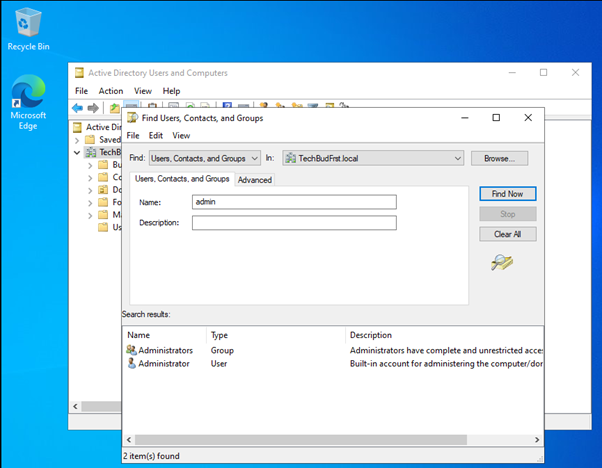Click the Forward arrow in ADUC toolbar
Image resolution: width=602 pixels, height=468 pixels.
(x=93, y=107)
